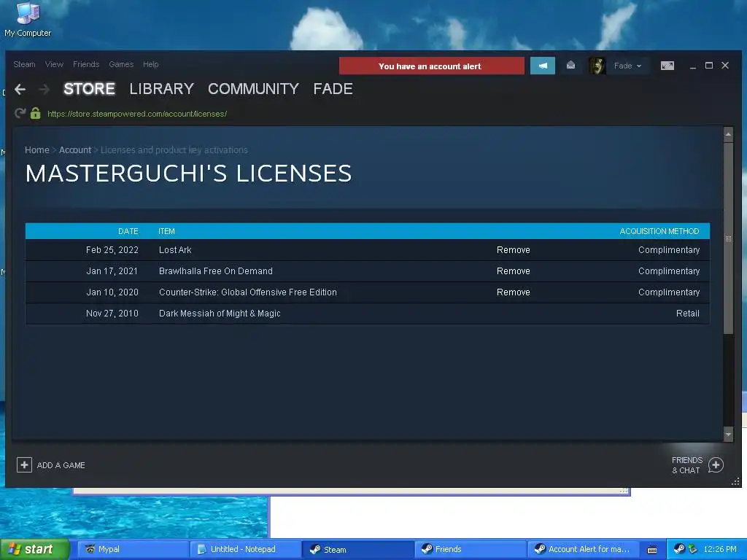Click the Steam system tray icon
The height and width of the screenshot is (560, 747).
point(679,549)
